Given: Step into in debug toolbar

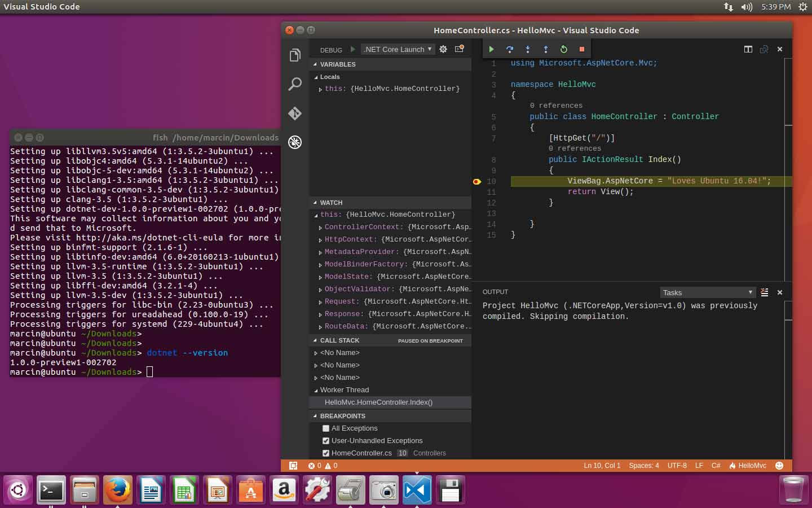Looking at the screenshot, I should click(527, 49).
